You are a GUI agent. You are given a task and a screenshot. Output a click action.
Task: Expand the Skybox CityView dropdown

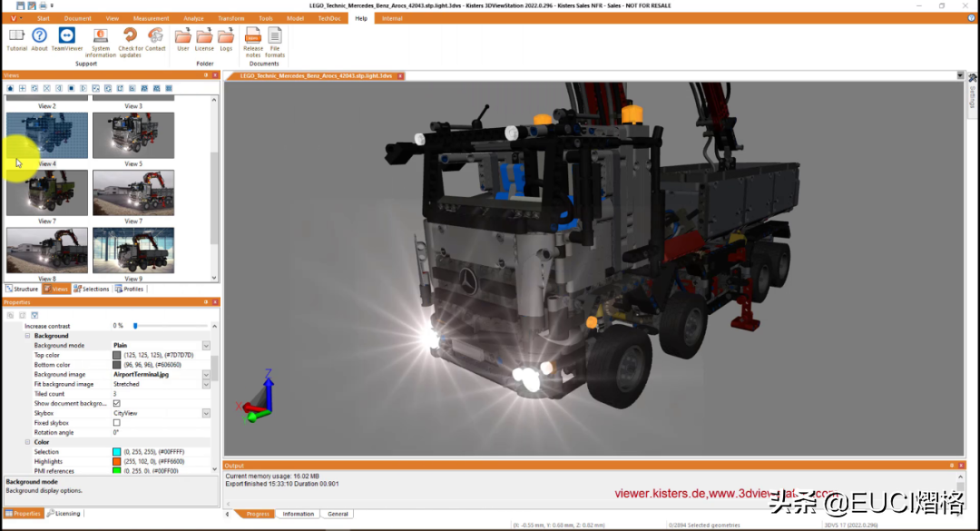point(206,413)
